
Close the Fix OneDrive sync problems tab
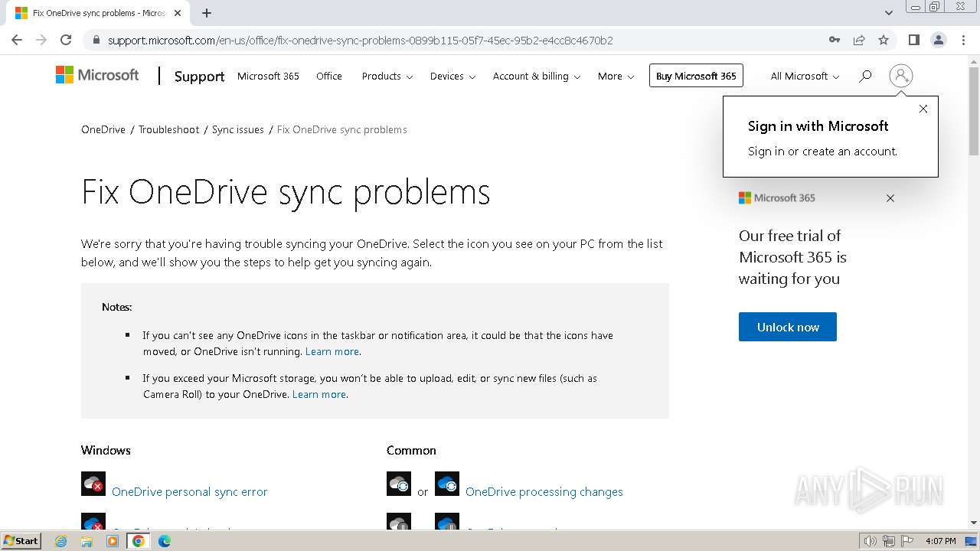pyautogui.click(x=178, y=13)
